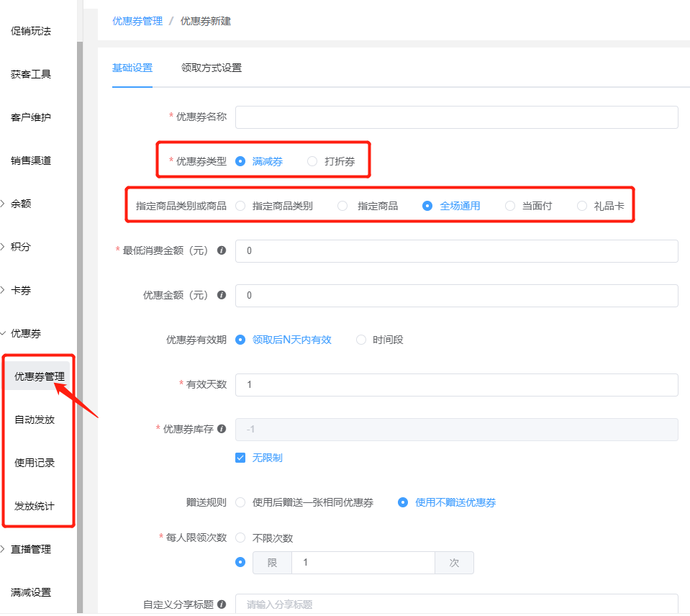Click info icon beside 最低消费金额 label

(x=222, y=251)
